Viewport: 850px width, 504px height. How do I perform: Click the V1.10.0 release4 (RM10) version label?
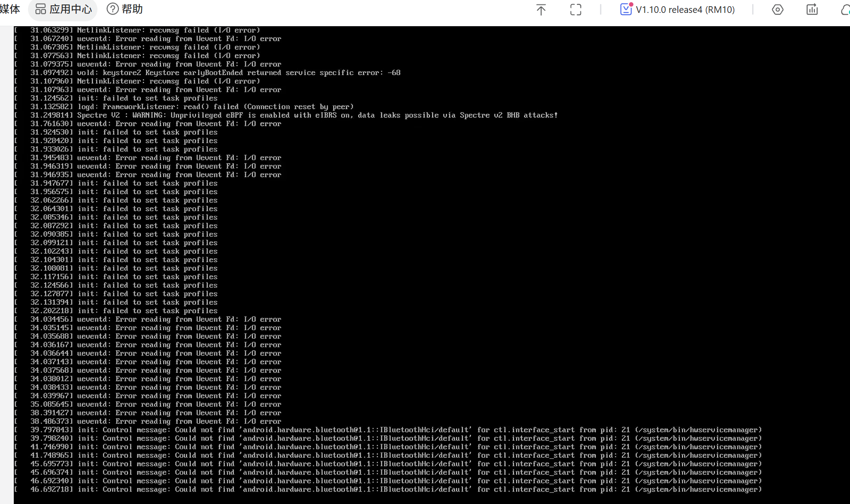point(685,10)
